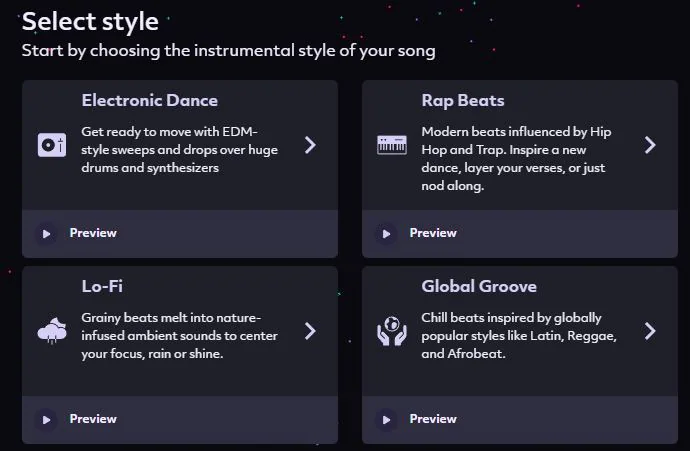Open Global Groove with its chevron arrow
The image size is (690, 451).
pos(650,331)
